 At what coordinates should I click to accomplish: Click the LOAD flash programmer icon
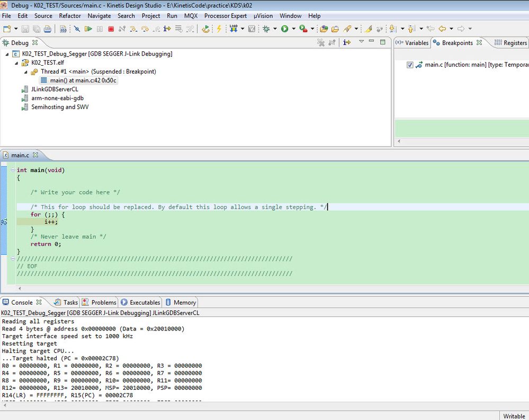coord(234,29)
